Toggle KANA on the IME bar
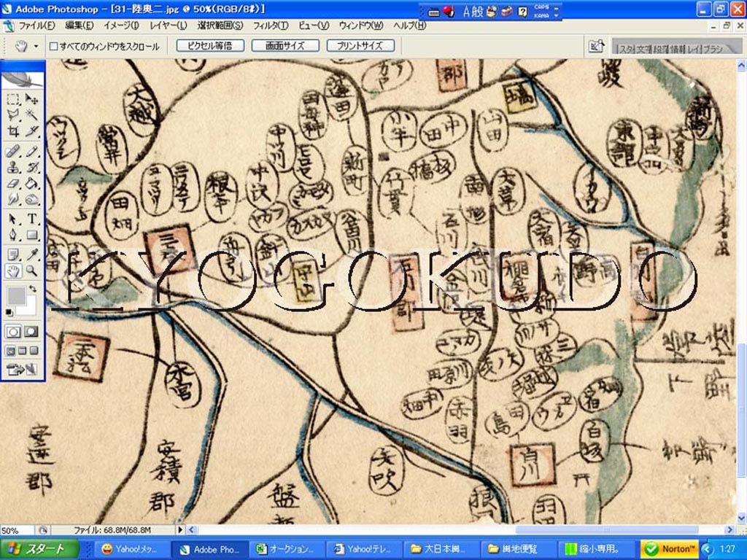This screenshot has height=560, width=747. [541, 15]
